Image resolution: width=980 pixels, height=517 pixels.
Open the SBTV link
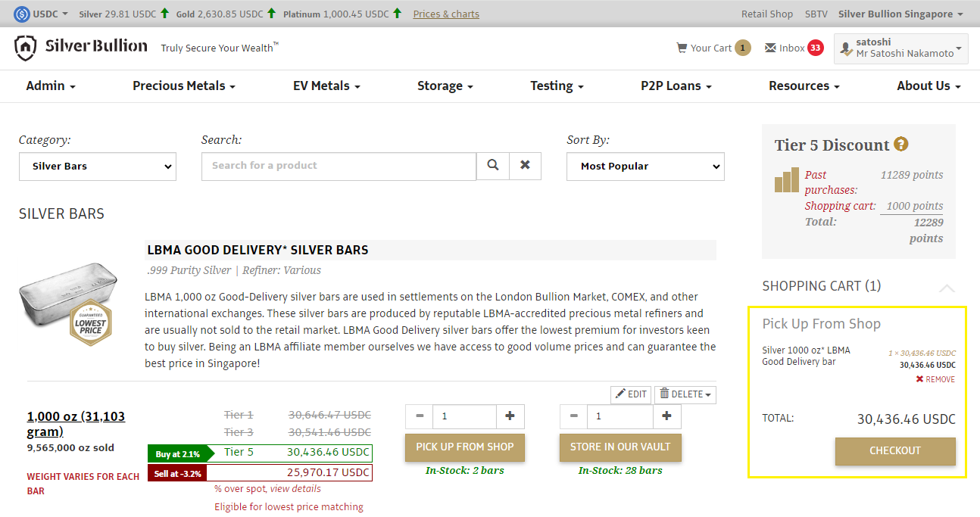[x=816, y=14]
